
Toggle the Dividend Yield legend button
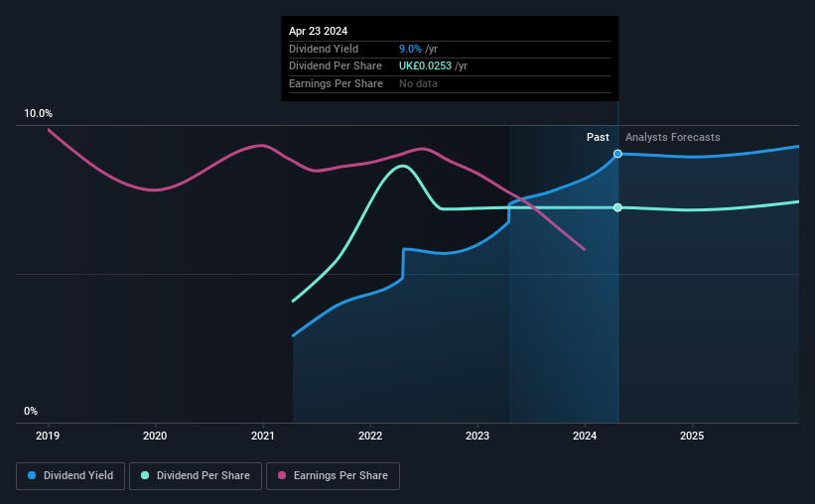tap(70, 476)
